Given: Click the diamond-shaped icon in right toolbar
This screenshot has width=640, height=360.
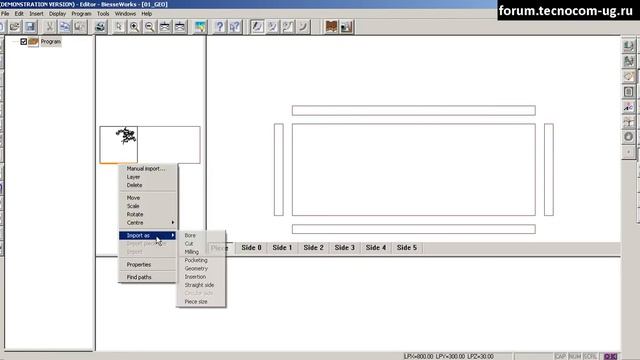Looking at the screenshot, I should coord(629,76).
